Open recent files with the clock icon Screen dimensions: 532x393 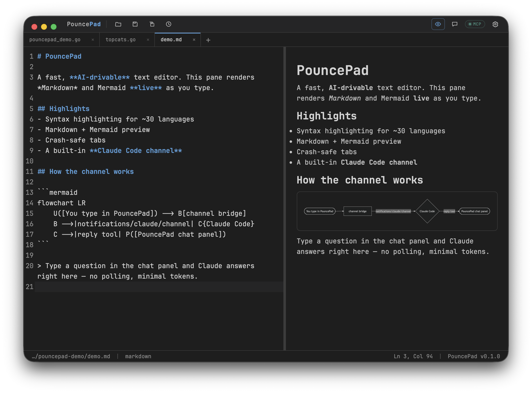click(169, 24)
